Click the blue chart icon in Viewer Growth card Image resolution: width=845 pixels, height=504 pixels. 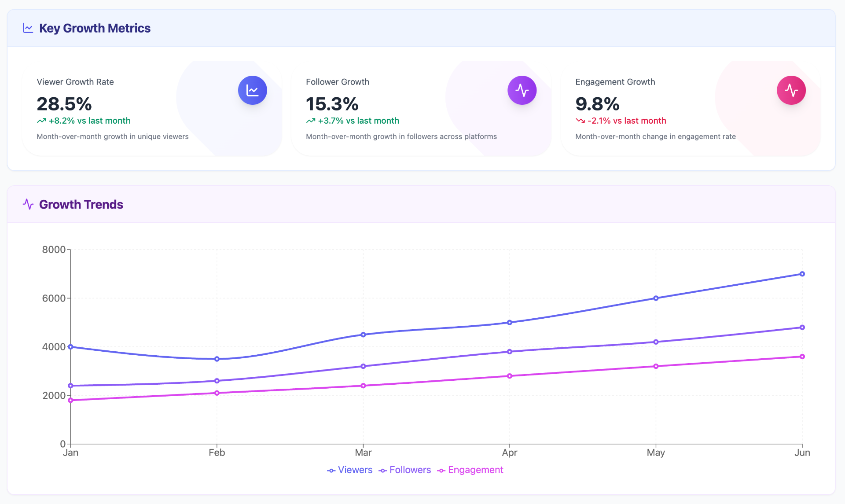point(253,90)
